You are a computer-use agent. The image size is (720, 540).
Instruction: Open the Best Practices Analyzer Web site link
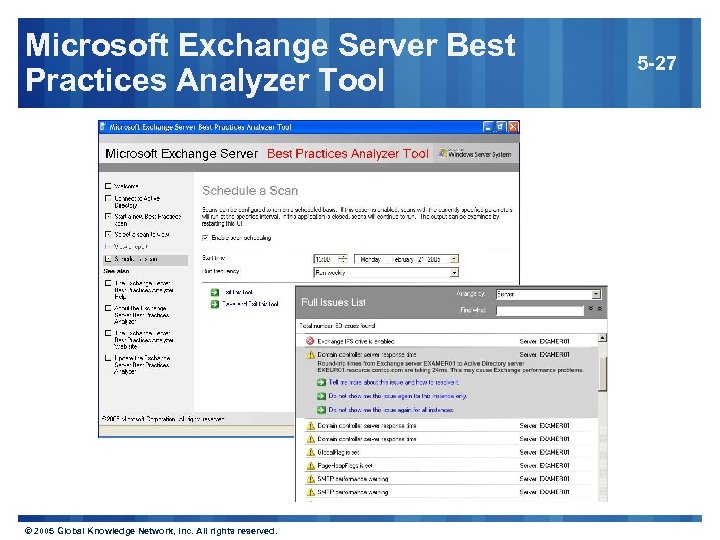[x=143, y=340]
